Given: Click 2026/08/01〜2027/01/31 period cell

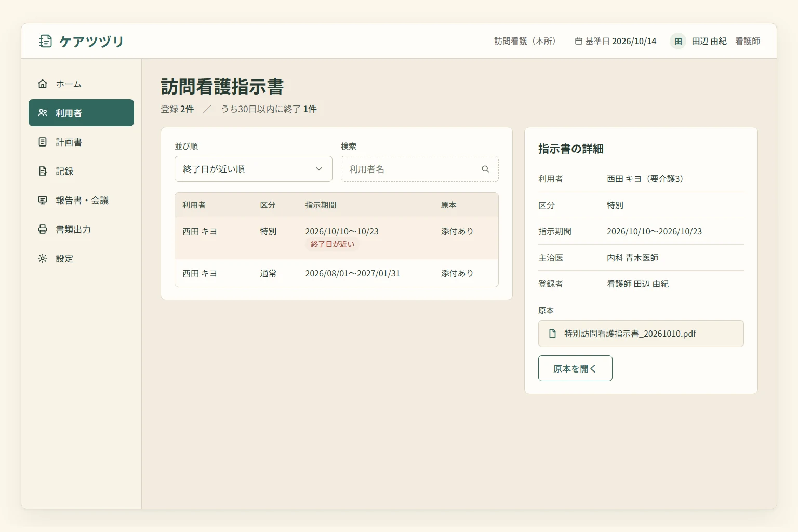Looking at the screenshot, I should click(x=353, y=273).
